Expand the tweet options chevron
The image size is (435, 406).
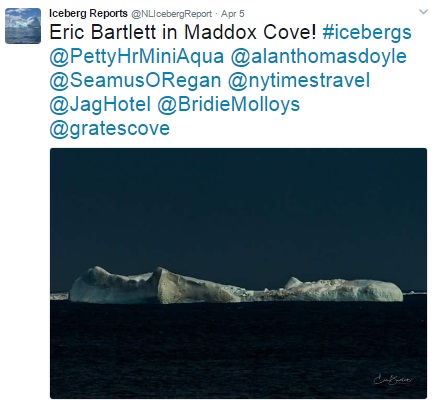tap(423, 12)
